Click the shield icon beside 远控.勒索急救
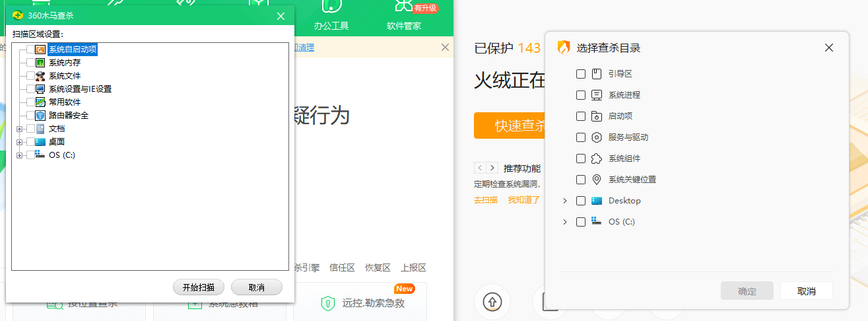Viewport: 868px width, 321px height. [327, 303]
